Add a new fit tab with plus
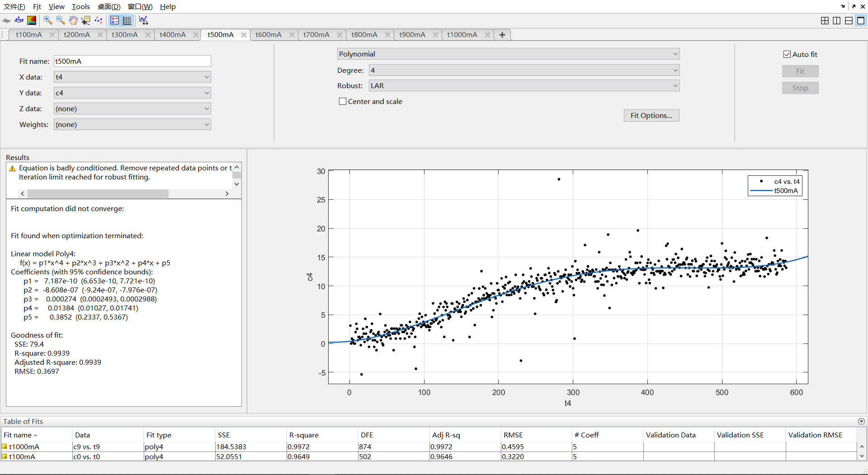This screenshot has width=868, height=475. [x=502, y=35]
